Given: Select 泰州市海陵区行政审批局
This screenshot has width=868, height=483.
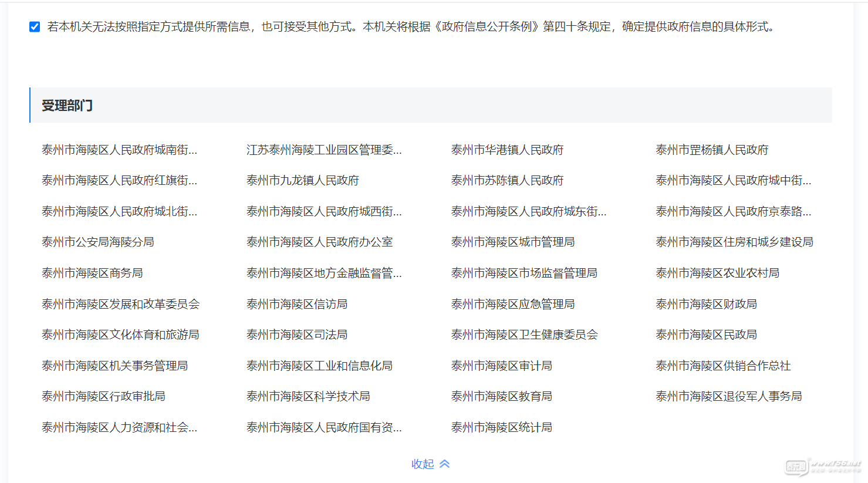Looking at the screenshot, I should 103,397.
